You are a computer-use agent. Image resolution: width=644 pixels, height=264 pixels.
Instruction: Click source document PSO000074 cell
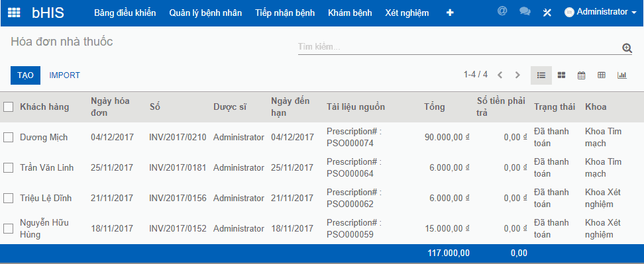[x=354, y=138]
